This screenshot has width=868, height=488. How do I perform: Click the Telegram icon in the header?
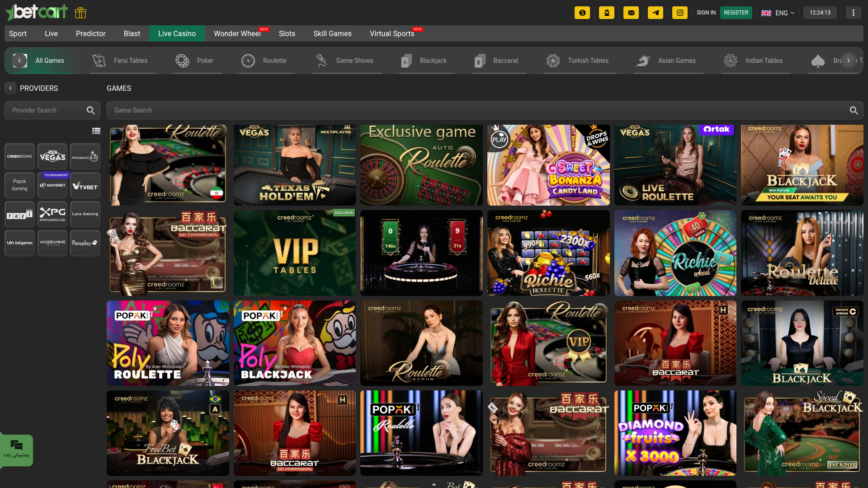pos(656,13)
